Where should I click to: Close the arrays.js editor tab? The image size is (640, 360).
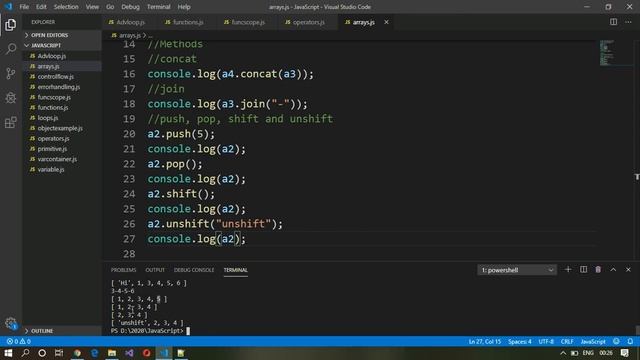tap(386, 22)
